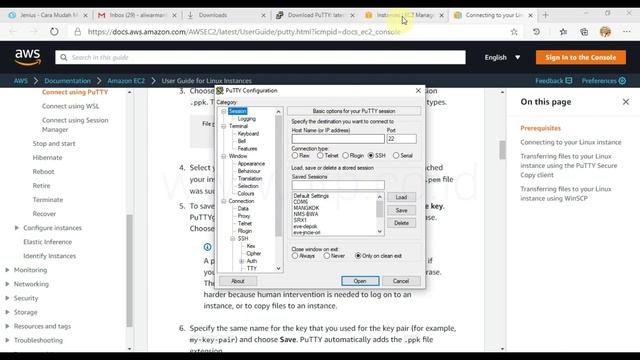Choose Always close window on exit
Viewport: 640px width, 360px height.
coord(295,256)
